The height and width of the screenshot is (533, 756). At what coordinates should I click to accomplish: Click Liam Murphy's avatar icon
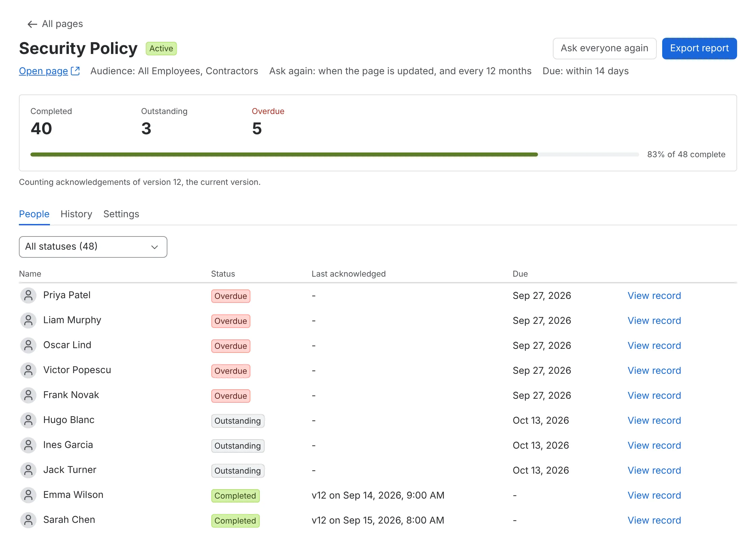pyautogui.click(x=28, y=320)
